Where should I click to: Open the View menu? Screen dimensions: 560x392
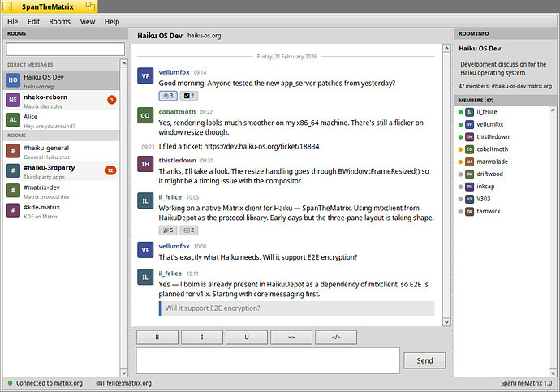click(x=88, y=21)
